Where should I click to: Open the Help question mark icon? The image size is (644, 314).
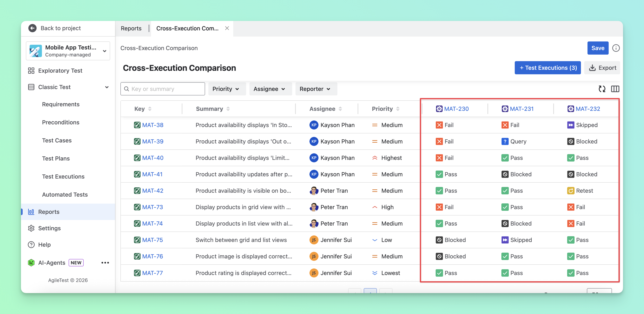[31, 245]
